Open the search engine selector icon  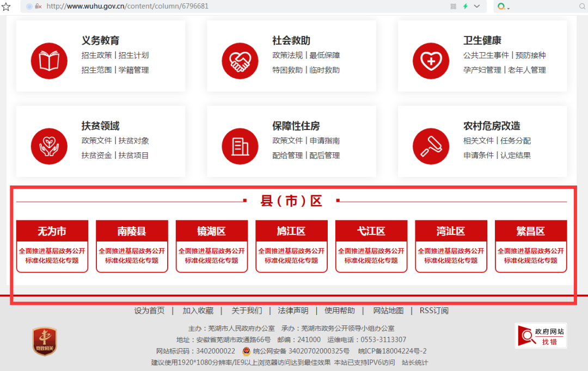click(503, 7)
